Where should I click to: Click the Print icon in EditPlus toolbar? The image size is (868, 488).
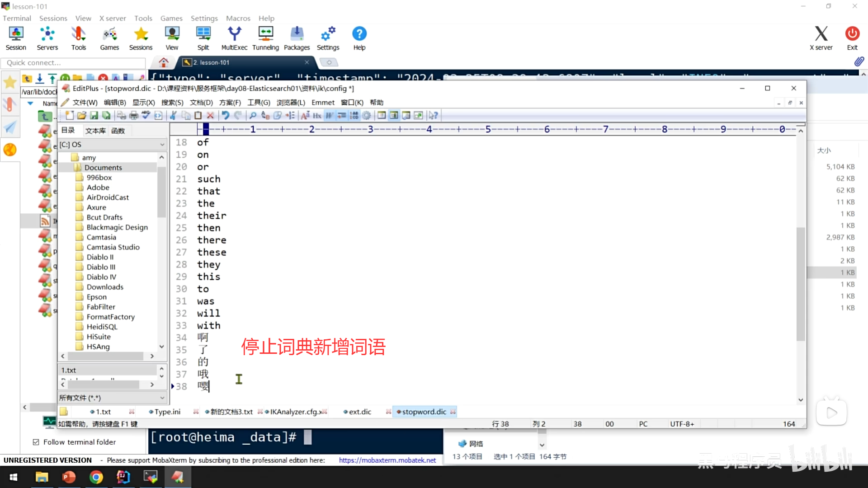tap(134, 116)
